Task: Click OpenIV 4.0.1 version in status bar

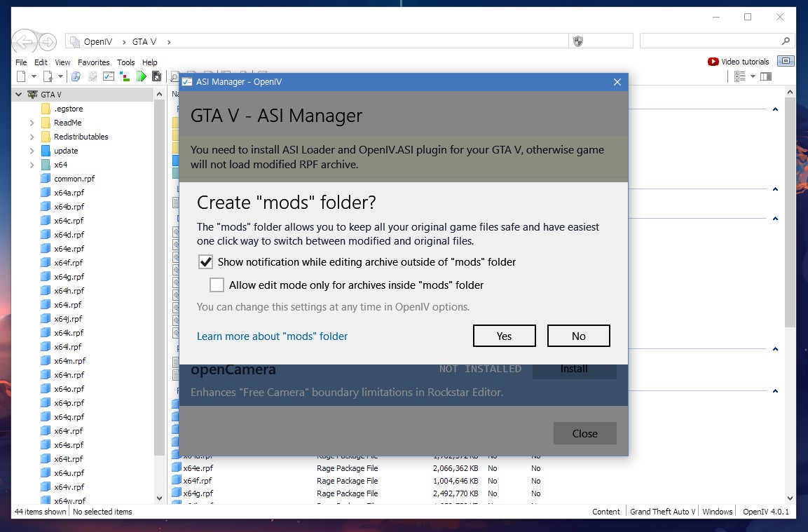Action: click(765, 512)
